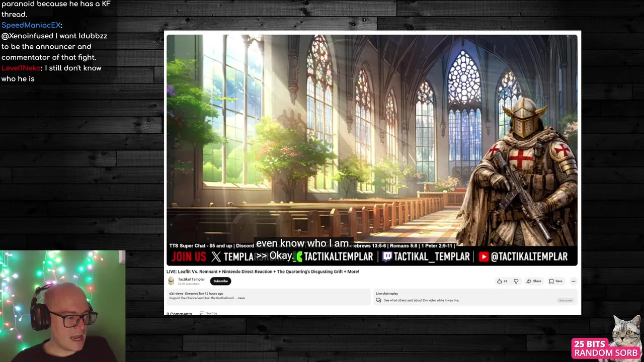This screenshot has width=644, height=362.
Task: Click the Subscribe button under the video
Action: click(220, 281)
